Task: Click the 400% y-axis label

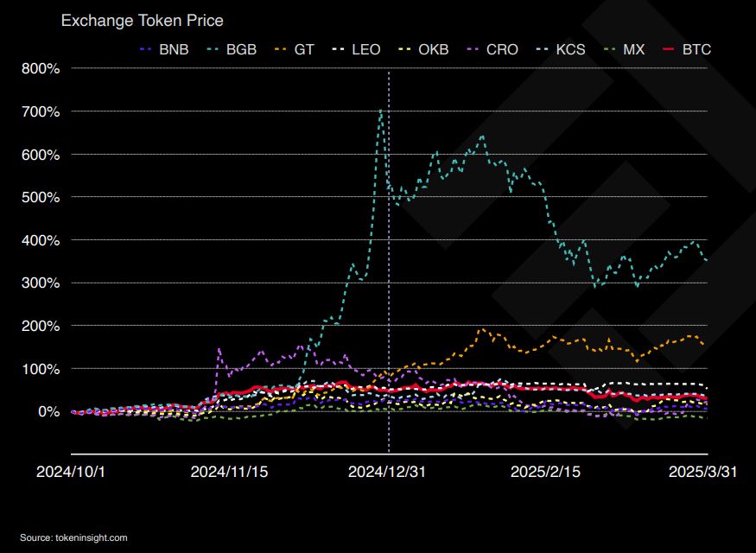Action: pos(41,240)
